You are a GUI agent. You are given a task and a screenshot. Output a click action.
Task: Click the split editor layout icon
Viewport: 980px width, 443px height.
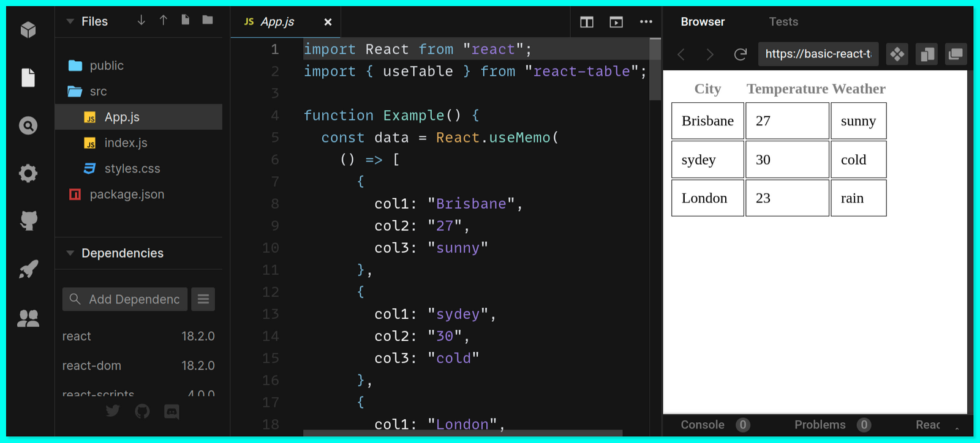coord(587,22)
